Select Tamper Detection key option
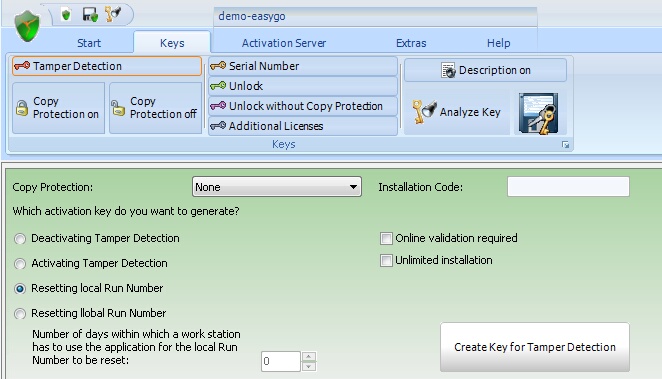This screenshot has height=379, width=662. click(x=107, y=66)
